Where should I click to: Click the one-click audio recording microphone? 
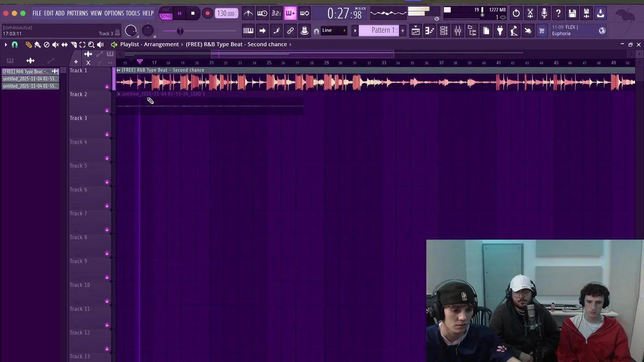click(x=544, y=14)
